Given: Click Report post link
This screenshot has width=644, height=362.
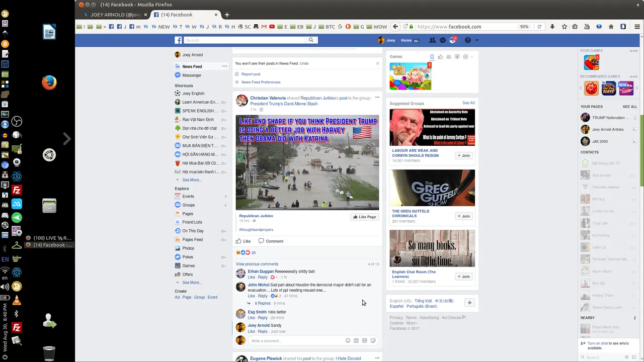Looking at the screenshot, I should (x=251, y=74).
